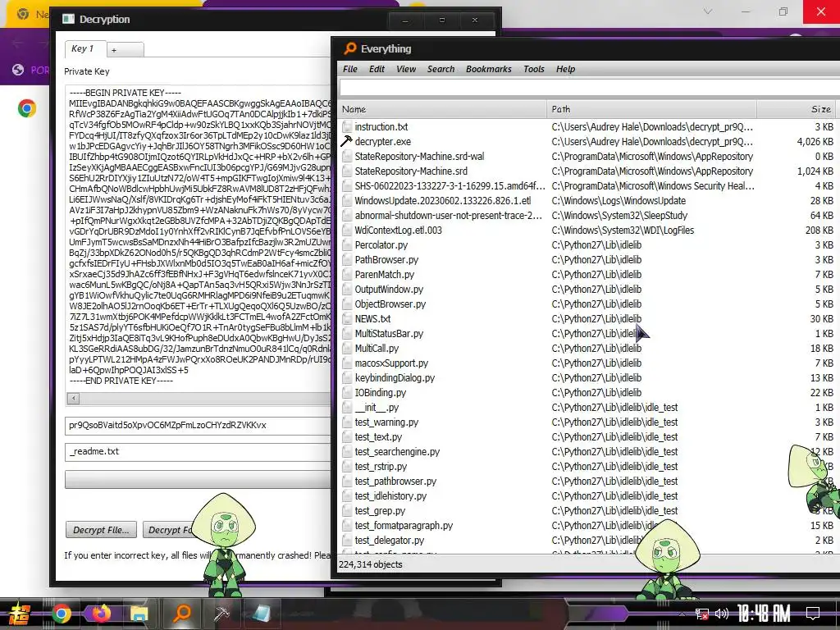Select test_searchengine.py in the list

397,452
